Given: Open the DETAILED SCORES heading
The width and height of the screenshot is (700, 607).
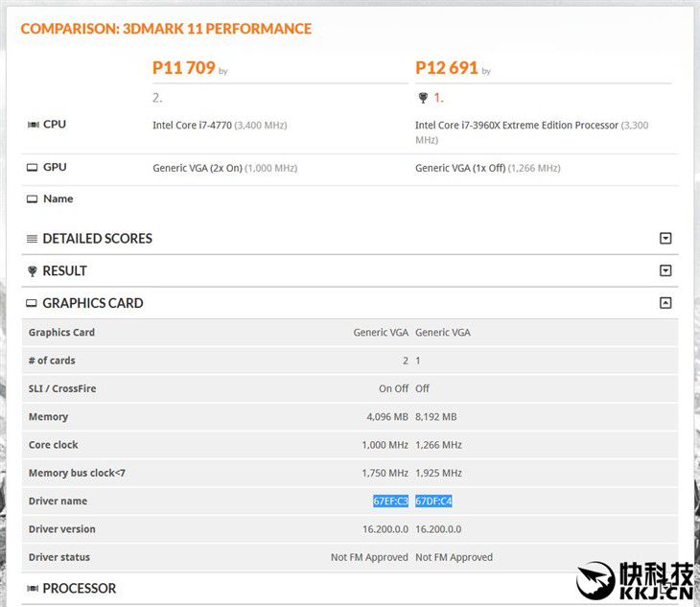Looking at the screenshot, I should 97,239.
